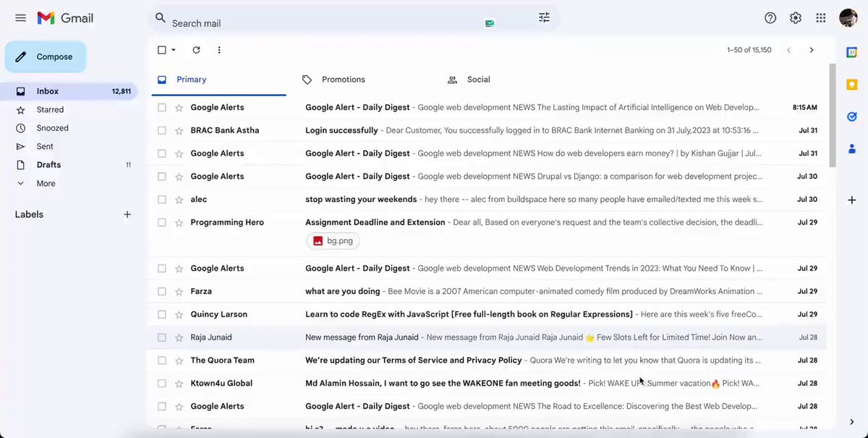Open the bg.png attachment chip

[333, 240]
